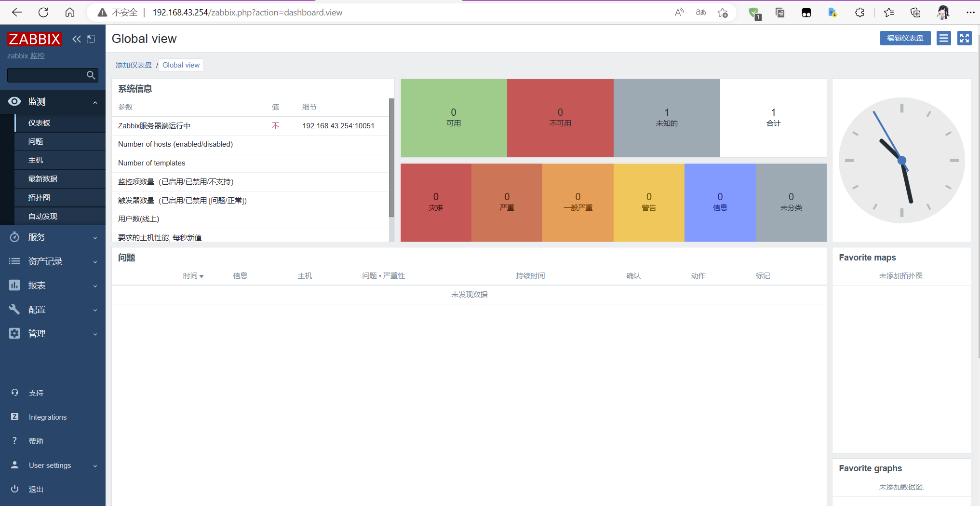Click the 退出 logout power icon
The height and width of the screenshot is (506, 980).
14,489
